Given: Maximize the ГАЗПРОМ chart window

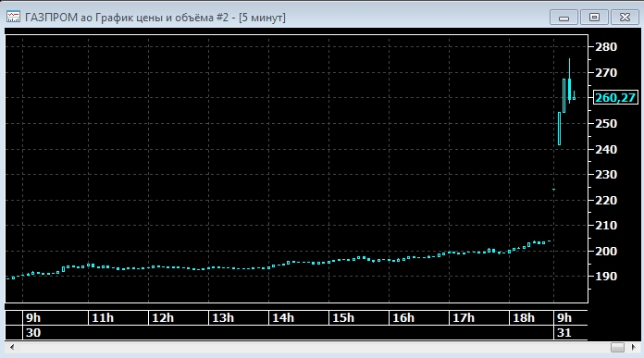Looking at the screenshot, I should (x=594, y=18).
